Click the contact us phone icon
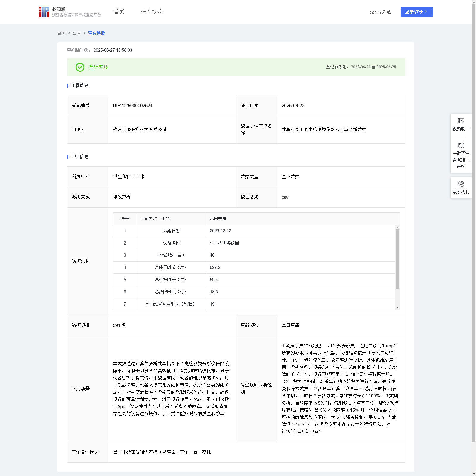 point(461,184)
